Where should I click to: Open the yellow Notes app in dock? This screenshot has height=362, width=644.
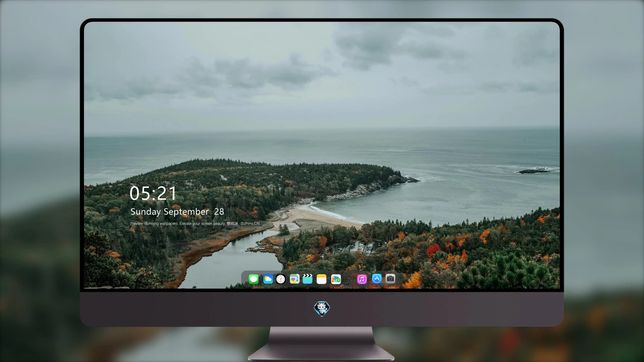pos(321,279)
